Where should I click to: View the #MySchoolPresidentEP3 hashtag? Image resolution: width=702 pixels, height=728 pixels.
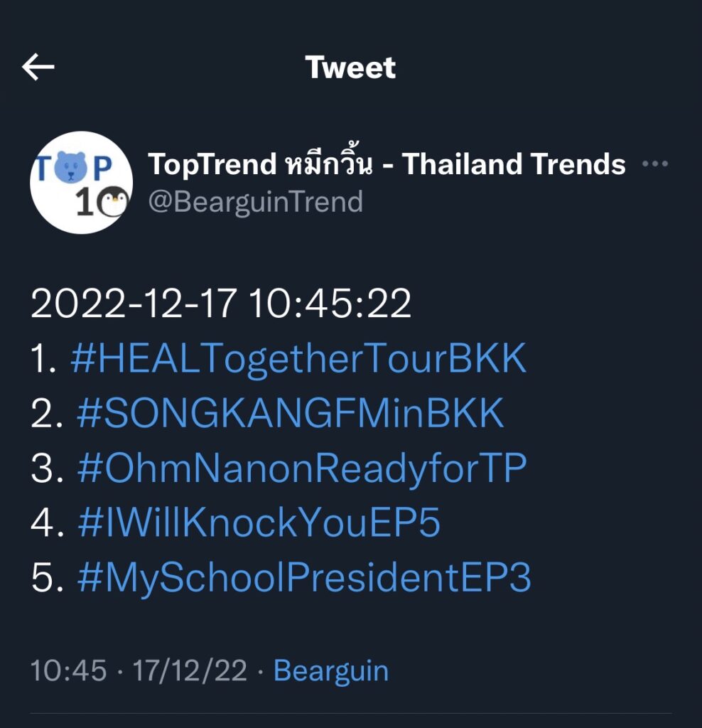303,578
